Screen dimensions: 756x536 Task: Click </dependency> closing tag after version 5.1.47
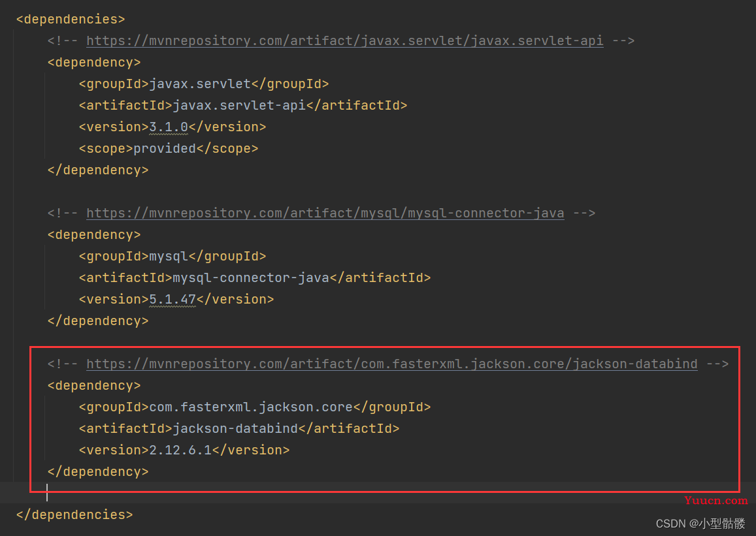[98, 321]
